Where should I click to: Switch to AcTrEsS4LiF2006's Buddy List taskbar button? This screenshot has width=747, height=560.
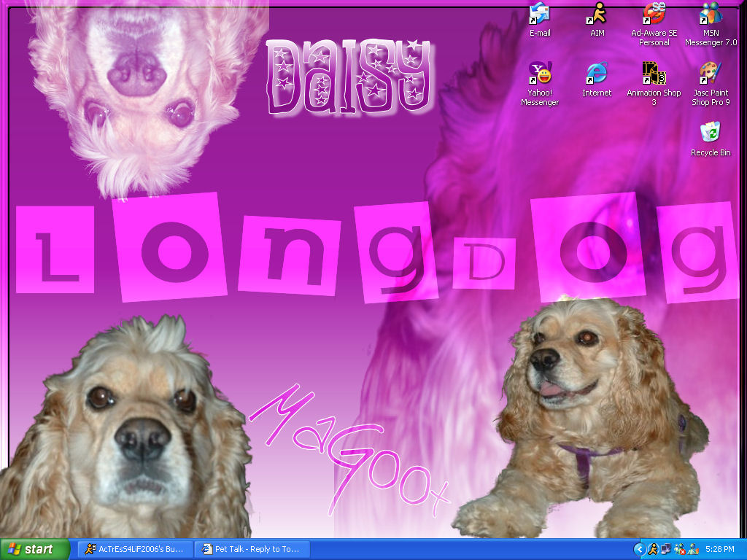coord(135,549)
